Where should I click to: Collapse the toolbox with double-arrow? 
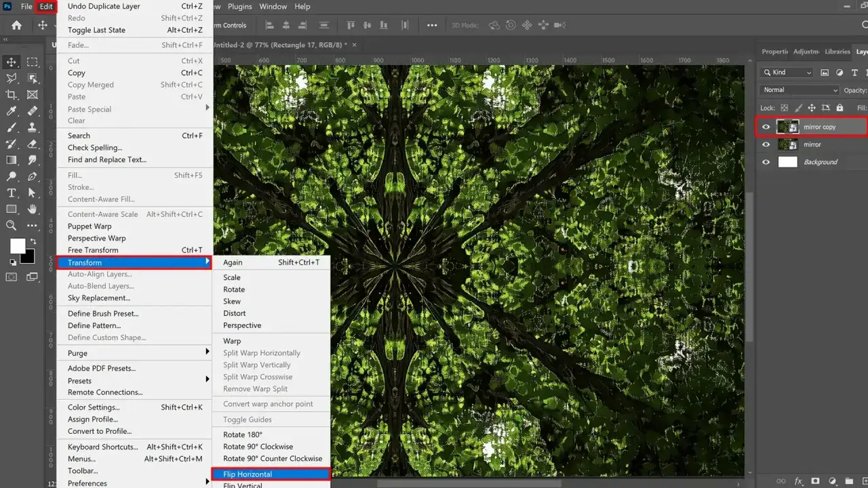click(x=7, y=39)
